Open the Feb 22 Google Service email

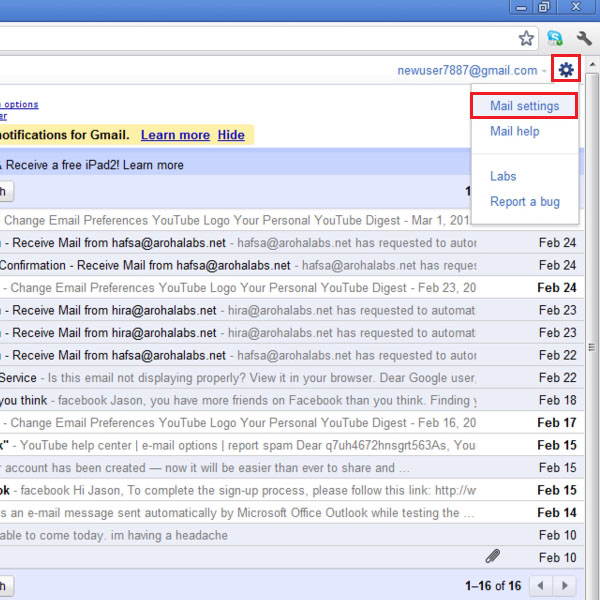(x=292, y=378)
